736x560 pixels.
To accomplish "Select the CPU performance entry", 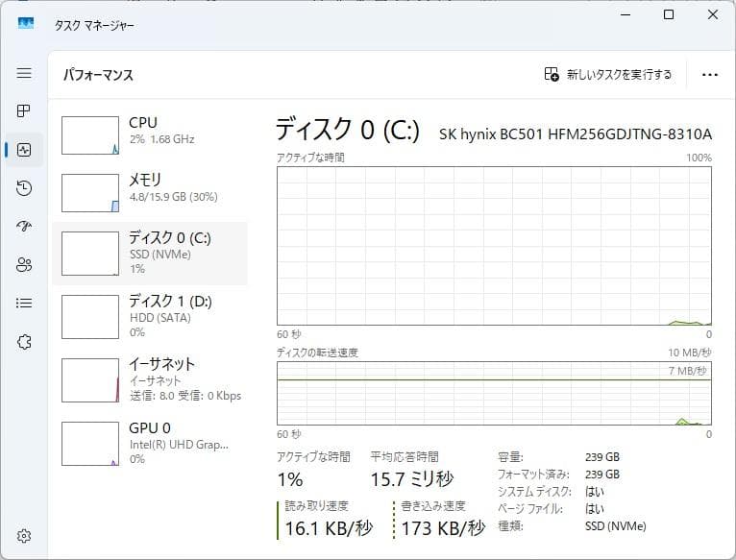I will tap(150, 135).
